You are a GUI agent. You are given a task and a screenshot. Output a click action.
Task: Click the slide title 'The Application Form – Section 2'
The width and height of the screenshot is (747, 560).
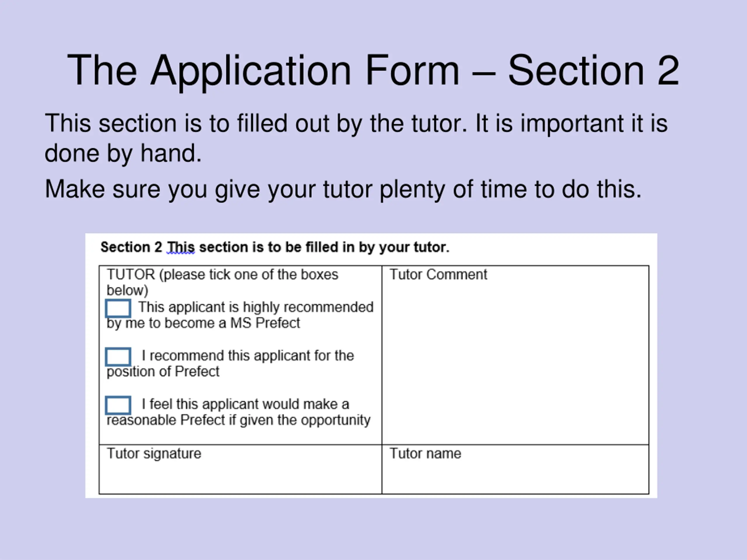pos(373,70)
